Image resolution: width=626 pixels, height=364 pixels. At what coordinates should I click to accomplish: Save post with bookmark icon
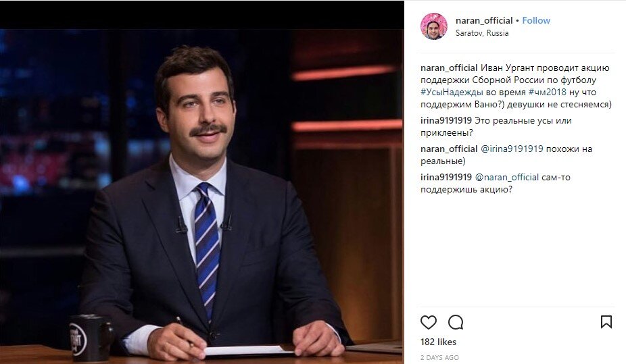pyautogui.click(x=606, y=321)
